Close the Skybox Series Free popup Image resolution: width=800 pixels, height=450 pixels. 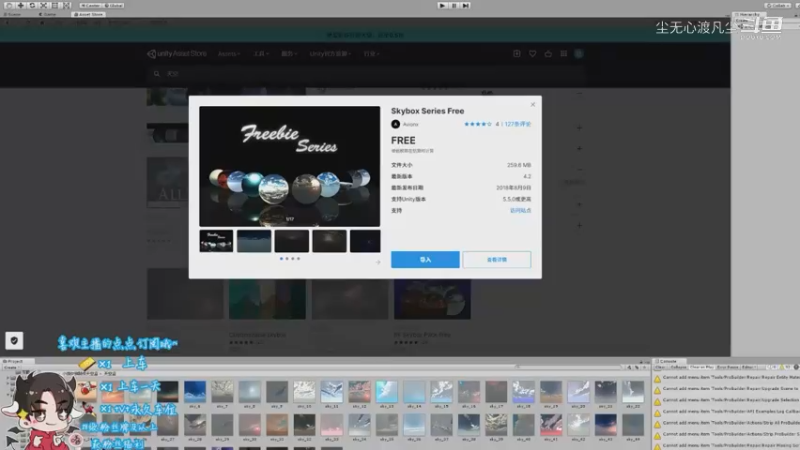pyautogui.click(x=533, y=105)
